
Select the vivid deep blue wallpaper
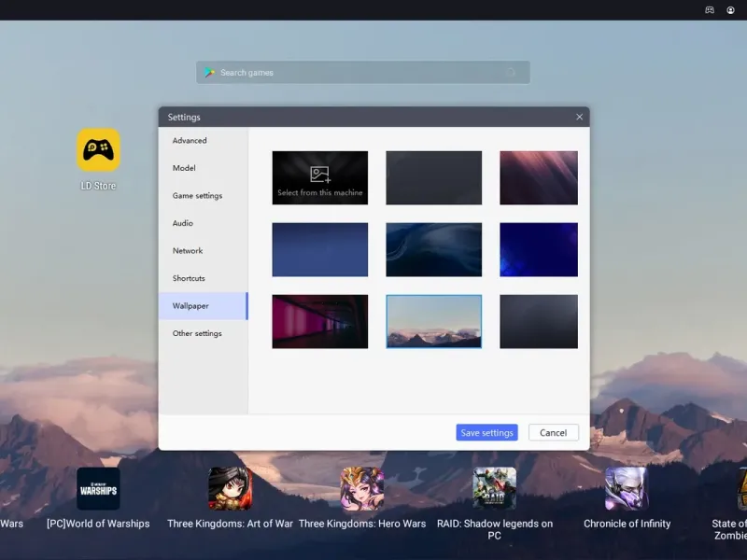pos(539,249)
